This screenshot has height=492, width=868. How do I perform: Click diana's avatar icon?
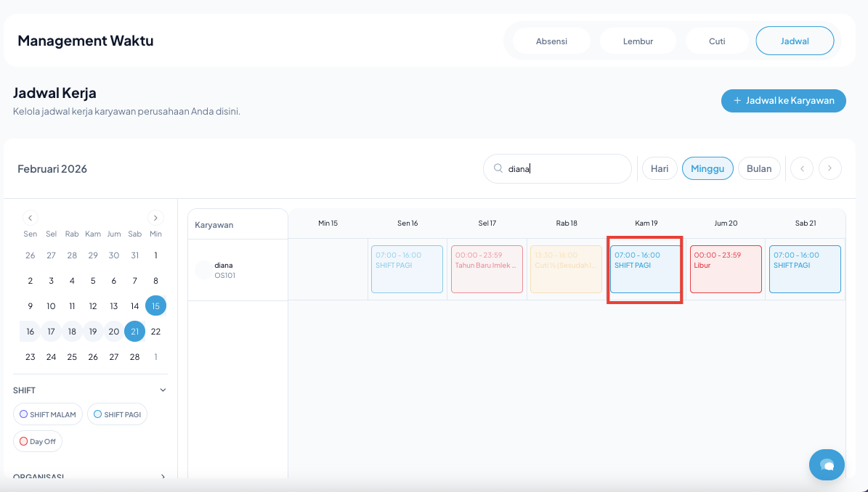pos(203,270)
